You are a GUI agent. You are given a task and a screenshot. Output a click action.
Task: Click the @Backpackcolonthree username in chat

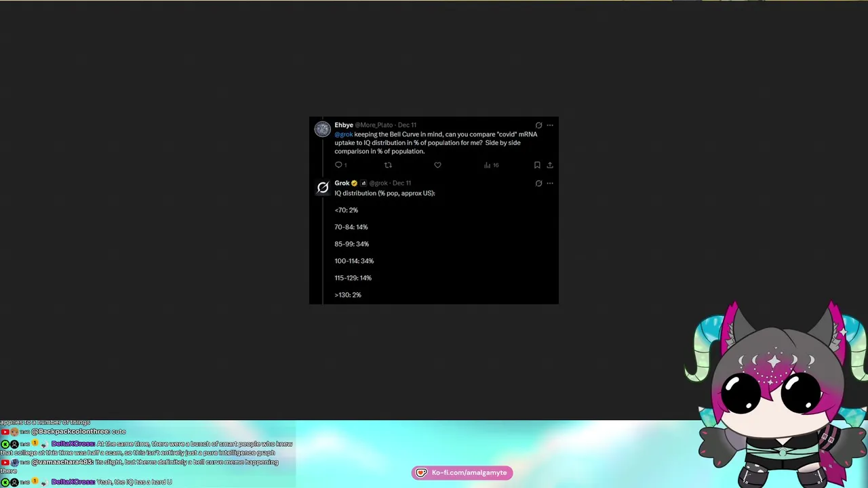[x=70, y=432]
